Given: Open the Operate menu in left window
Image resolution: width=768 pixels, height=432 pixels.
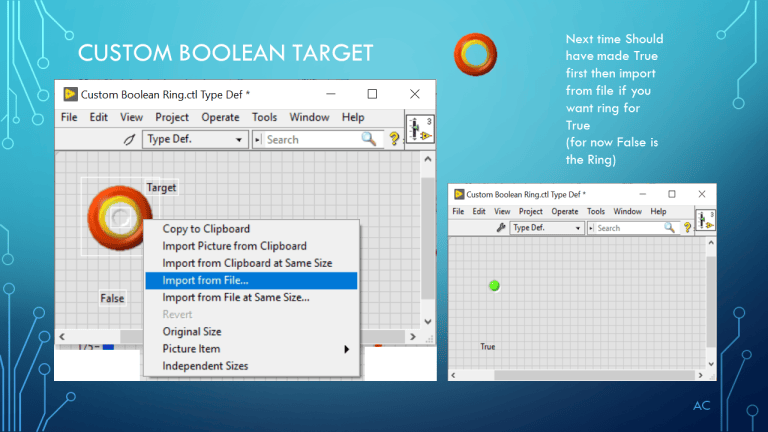Looking at the screenshot, I should click(220, 118).
